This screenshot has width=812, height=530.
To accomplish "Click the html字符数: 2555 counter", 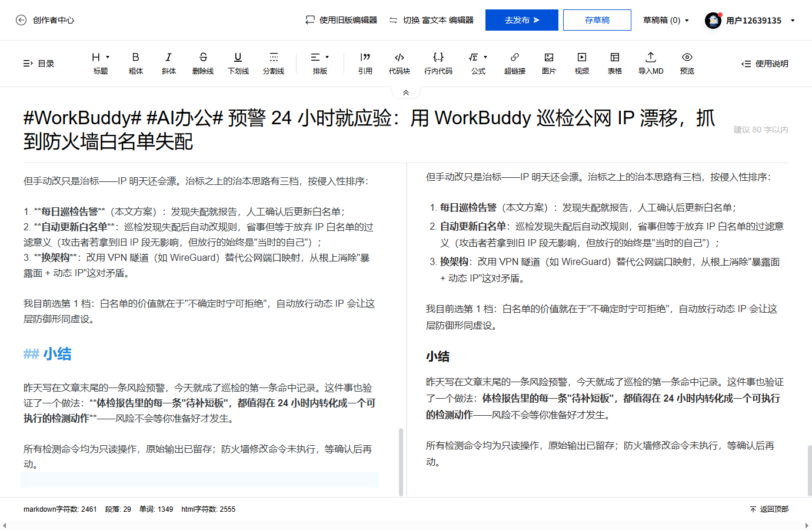I will click(208, 509).
